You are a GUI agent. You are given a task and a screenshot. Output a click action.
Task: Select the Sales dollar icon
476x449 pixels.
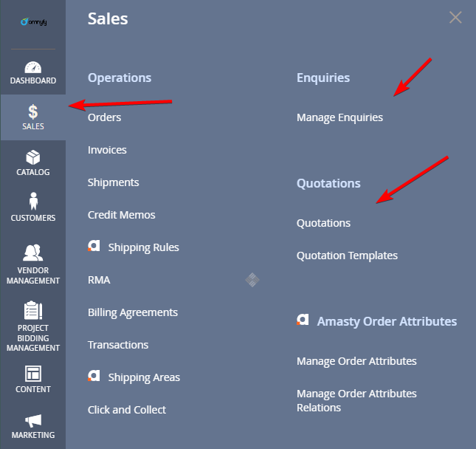tap(32, 112)
